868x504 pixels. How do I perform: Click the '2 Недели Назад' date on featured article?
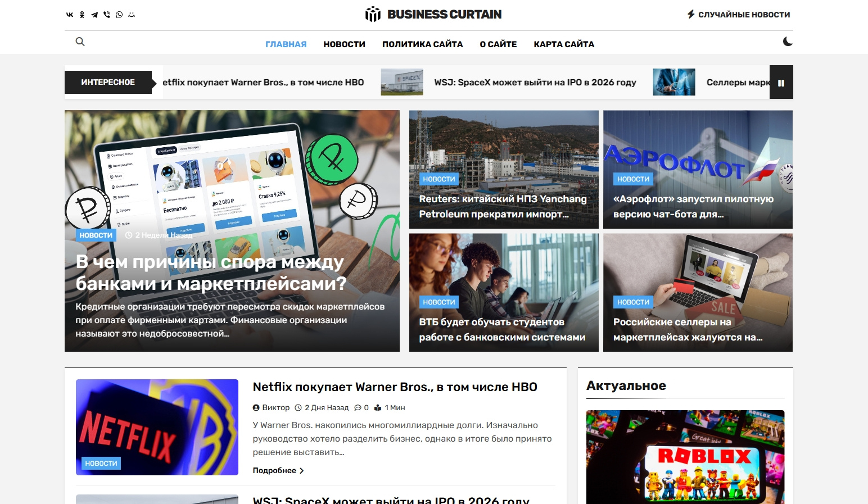coord(159,235)
